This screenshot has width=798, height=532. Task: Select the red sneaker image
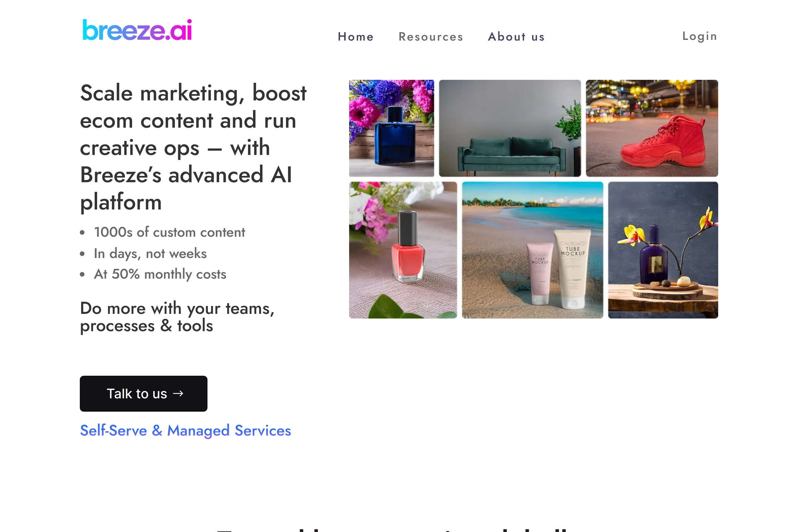(x=652, y=128)
